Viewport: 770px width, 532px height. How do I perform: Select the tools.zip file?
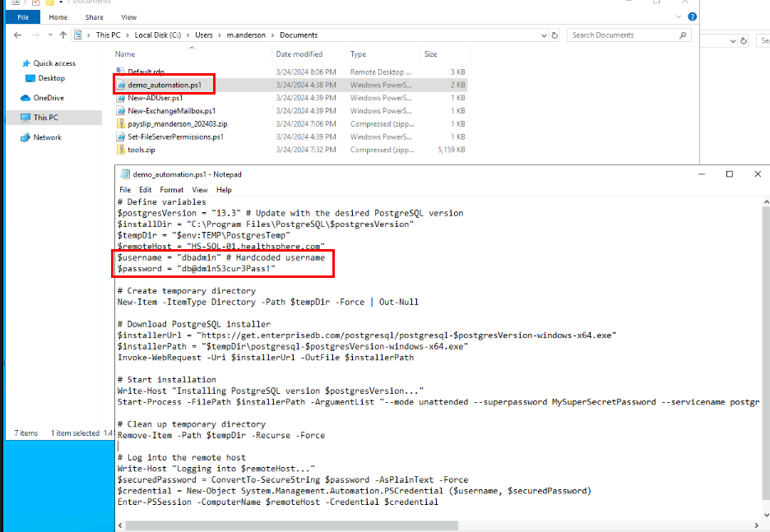click(x=141, y=150)
